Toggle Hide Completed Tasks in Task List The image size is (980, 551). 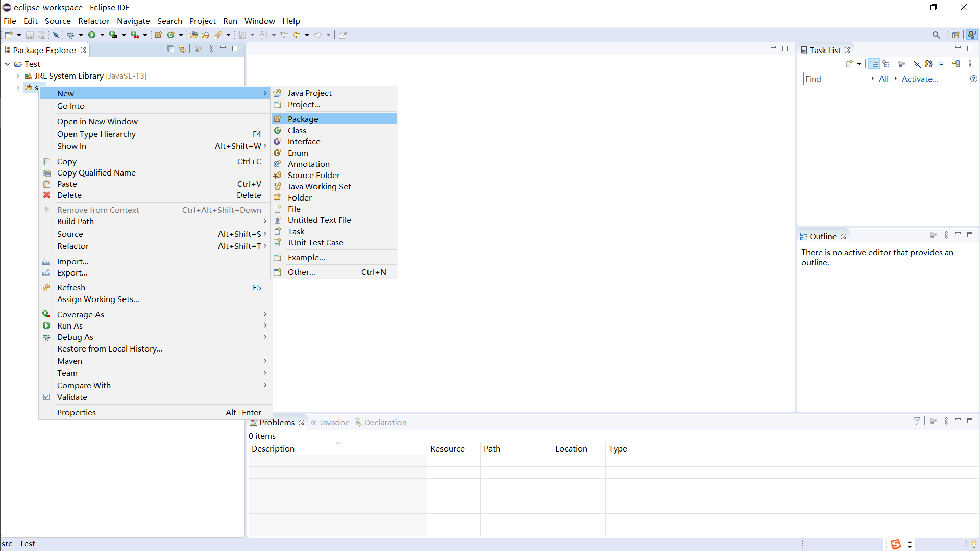(917, 64)
